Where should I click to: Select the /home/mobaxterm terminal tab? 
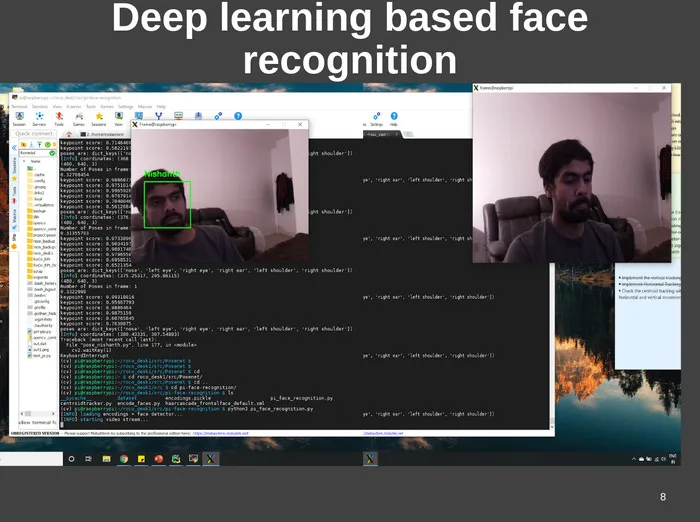(x=102, y=134)
